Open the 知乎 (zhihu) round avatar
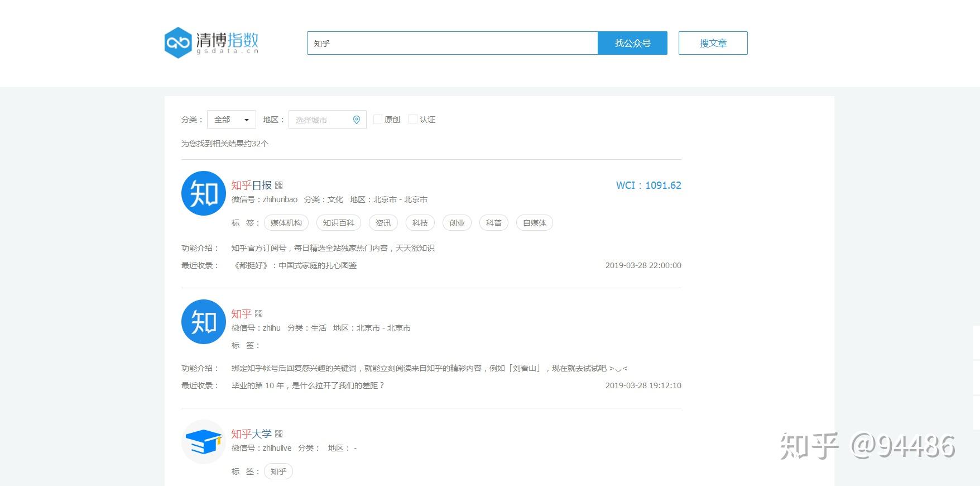Screen dimensions: 980x486 (204, 322)
